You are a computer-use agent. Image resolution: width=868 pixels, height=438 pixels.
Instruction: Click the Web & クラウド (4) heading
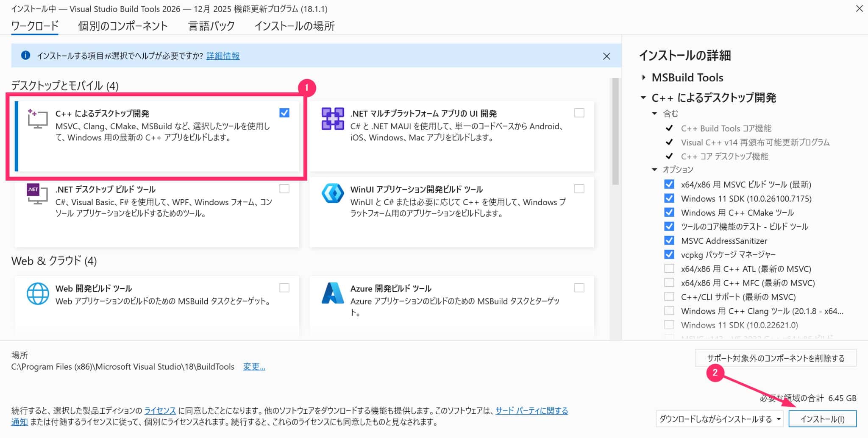pyautogui.click(x=54, y=260)
